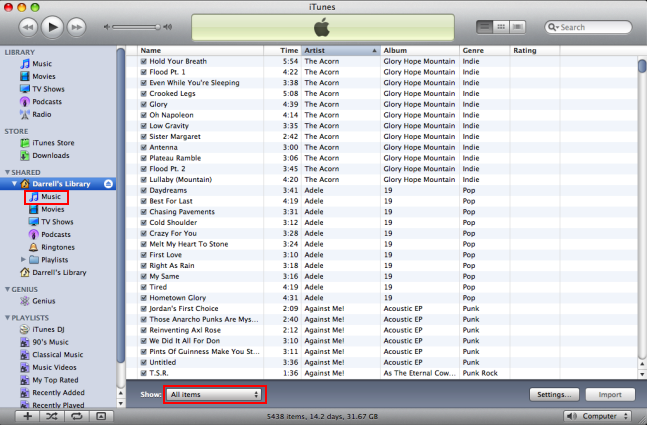This screenshot has height=425, width=647.
Task: Sort by the Rating column
Action: click(535, 50)
